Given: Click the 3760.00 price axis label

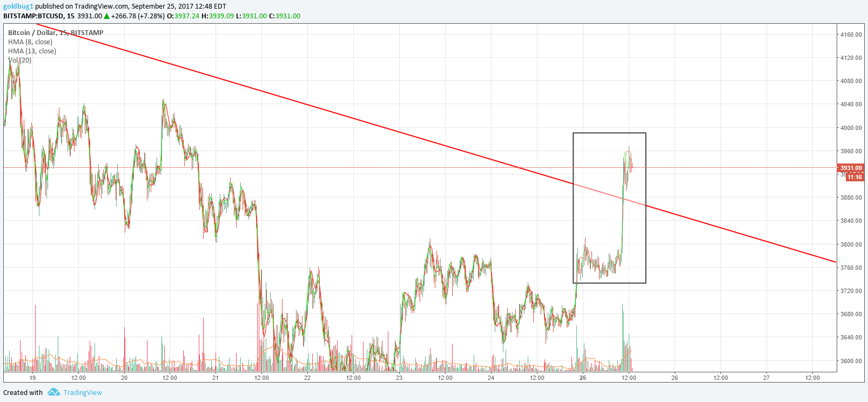Looking at the screenshot, I should coord(851,268).
